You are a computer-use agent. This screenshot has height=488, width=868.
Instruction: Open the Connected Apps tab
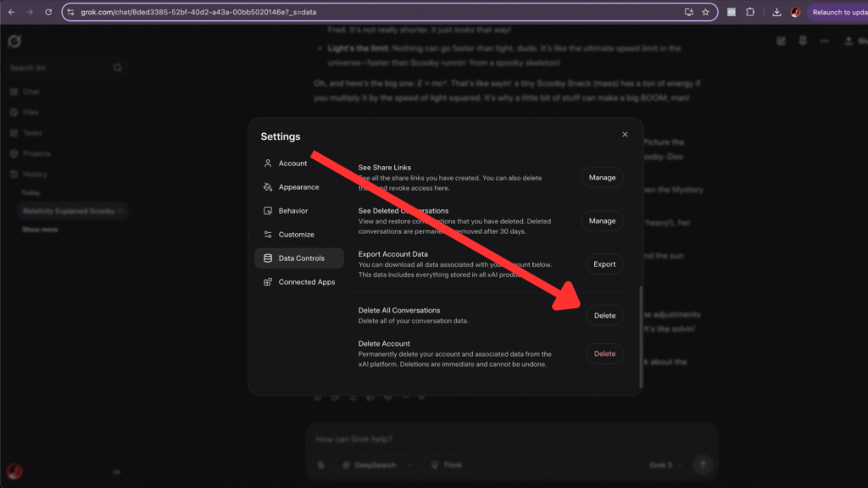pos(299,282)
